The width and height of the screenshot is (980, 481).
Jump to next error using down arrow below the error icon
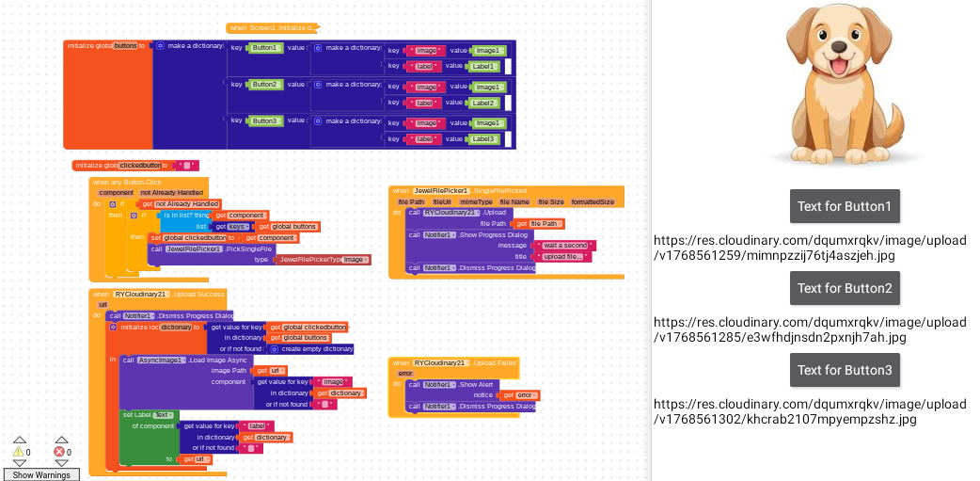click(x=60, y=463)
